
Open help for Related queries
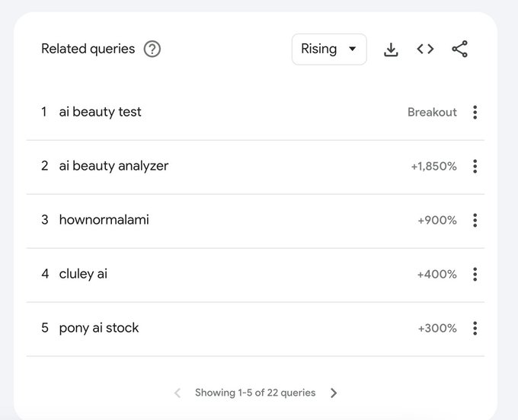click(152, 49)
